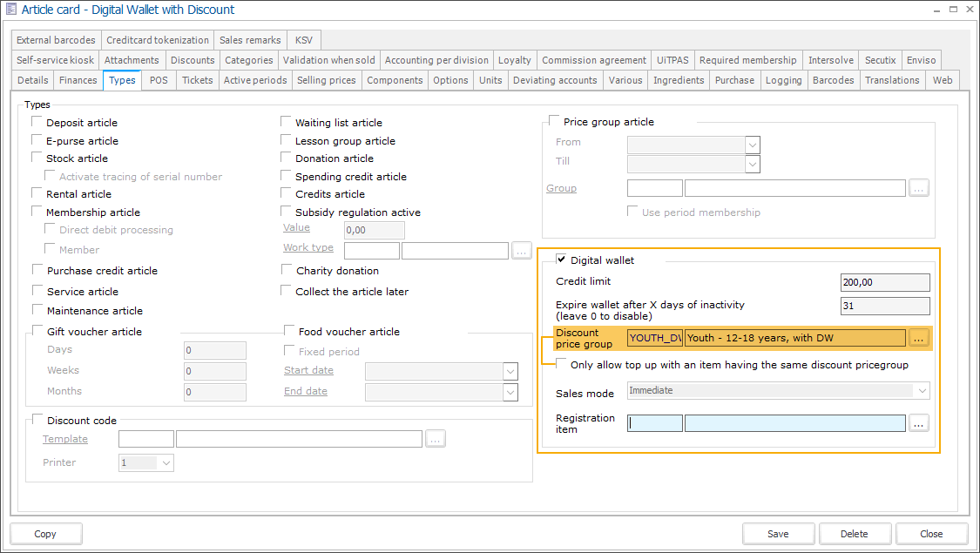
Task: Enable the Deposit article checkbox
Action: (x=37, y=123)
